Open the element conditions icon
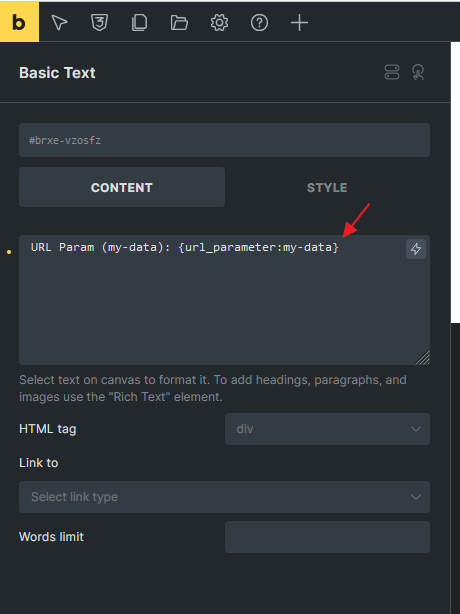The image size is (460, 614). point(392,72)
